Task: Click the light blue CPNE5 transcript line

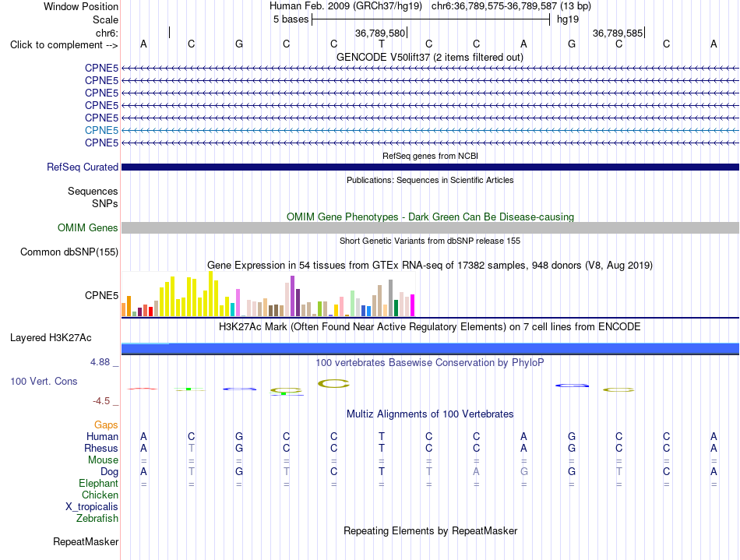Action: click(x=430, y=130)
